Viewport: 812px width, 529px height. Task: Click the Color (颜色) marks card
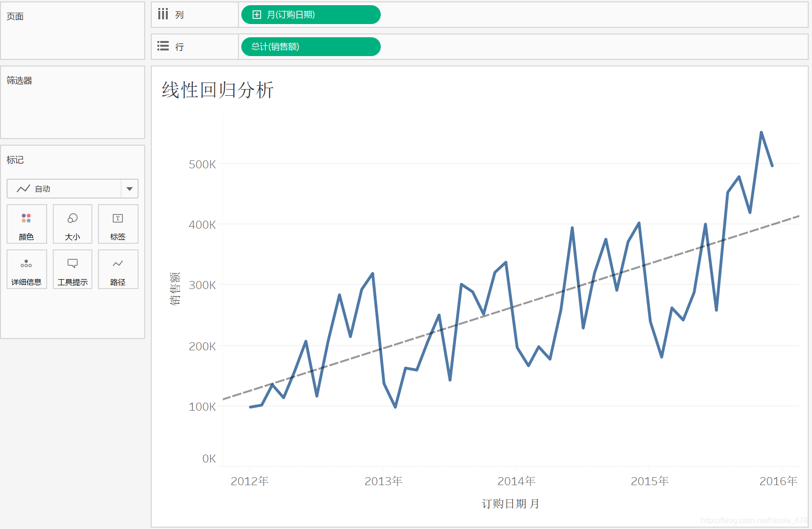tap(26, 224)
